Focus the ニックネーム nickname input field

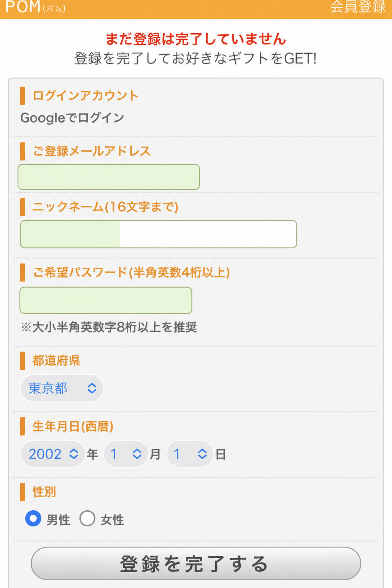[158, 234]
